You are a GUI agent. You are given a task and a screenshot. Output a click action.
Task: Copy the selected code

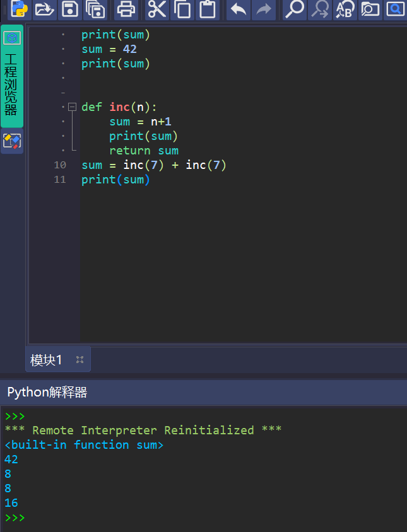pyautogui.click(x=182, y=9)
